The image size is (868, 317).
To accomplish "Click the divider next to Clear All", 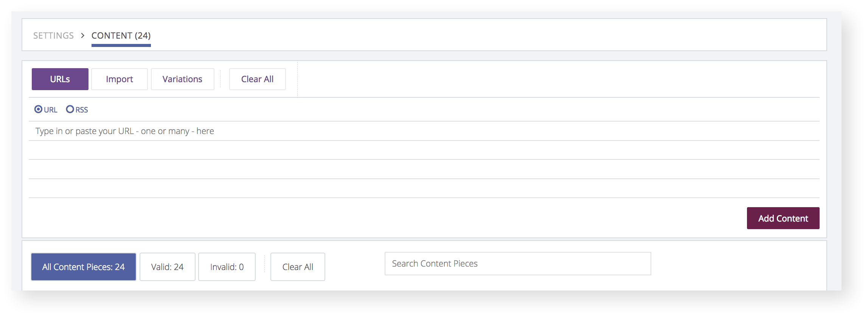I will coord(220,79).
